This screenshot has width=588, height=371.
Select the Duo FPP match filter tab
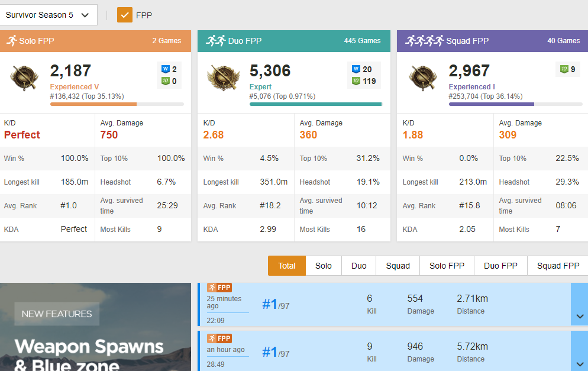pyautogui.click(x=500, y=266)
